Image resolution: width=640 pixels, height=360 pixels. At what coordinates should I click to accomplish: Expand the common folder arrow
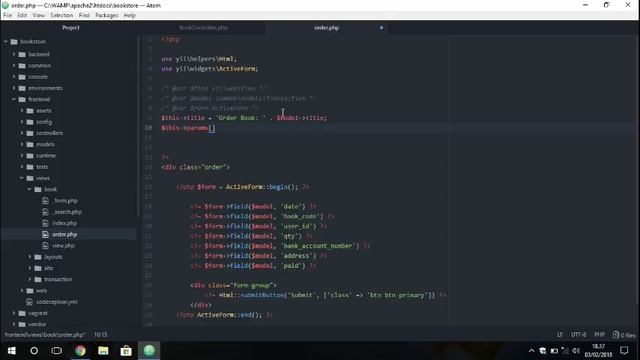pyautogui.click(x=14, y=65)
